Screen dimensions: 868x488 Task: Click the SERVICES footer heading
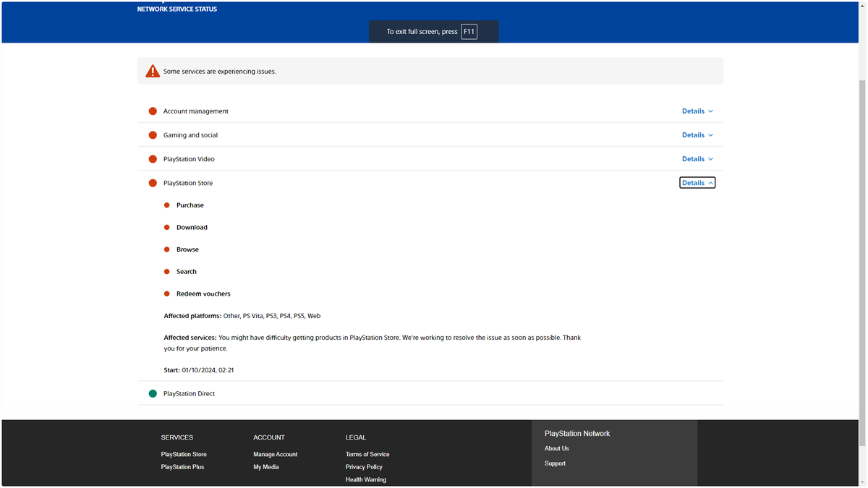(x=177, y=437)
